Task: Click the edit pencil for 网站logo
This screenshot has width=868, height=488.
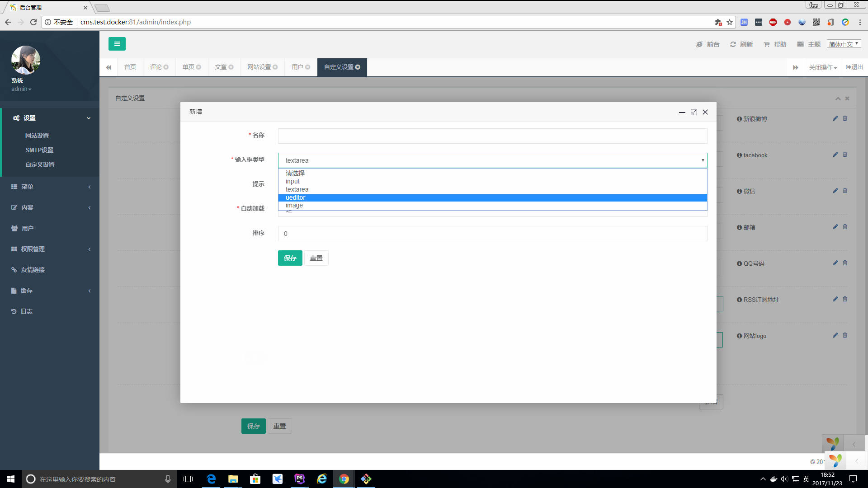Action: [x=835, y=335]
